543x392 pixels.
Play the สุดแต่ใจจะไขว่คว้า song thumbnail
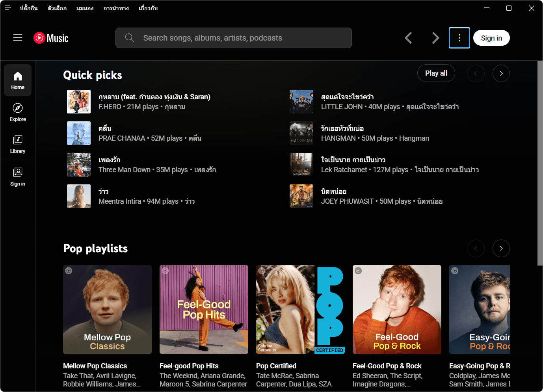(301, 102)
